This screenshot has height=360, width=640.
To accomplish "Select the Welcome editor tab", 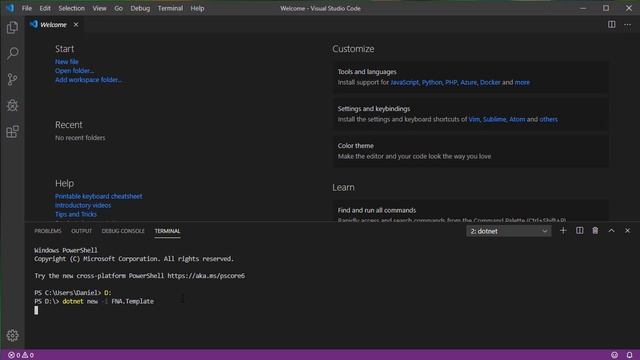I will (x=53, y=24).
